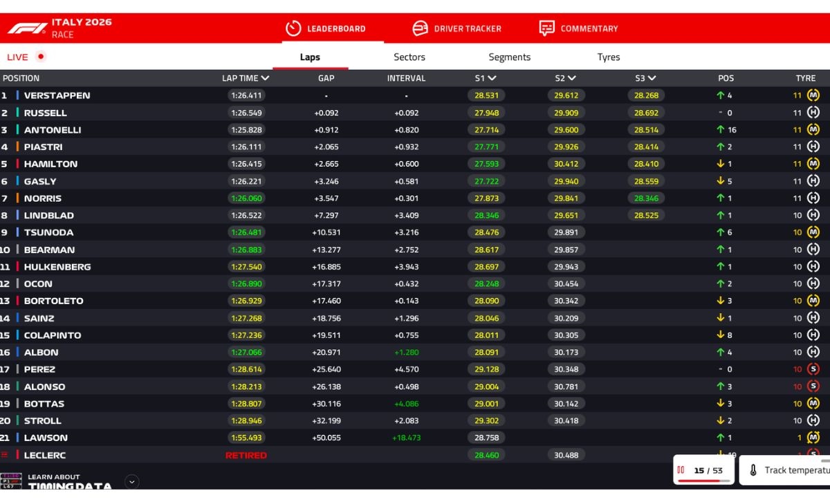Switch to the Segments tab
The height and width of the screenshot is (504, 830).
click(x=510, y=57)
